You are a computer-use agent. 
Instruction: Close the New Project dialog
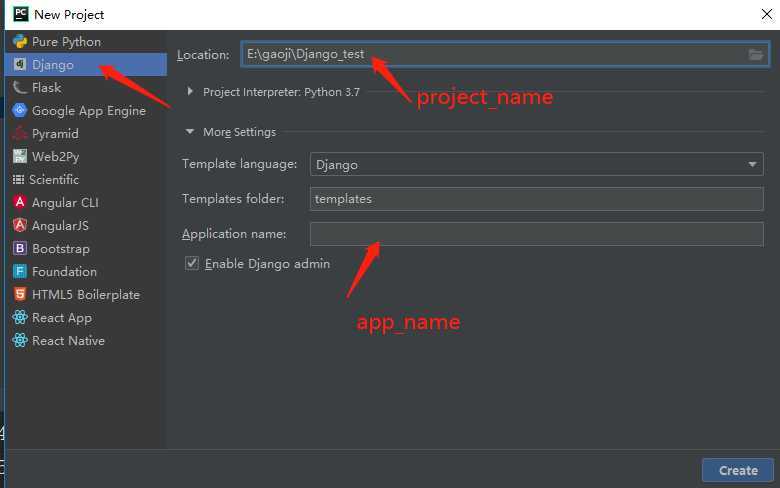pyautogui.click(x=767, y=14)
